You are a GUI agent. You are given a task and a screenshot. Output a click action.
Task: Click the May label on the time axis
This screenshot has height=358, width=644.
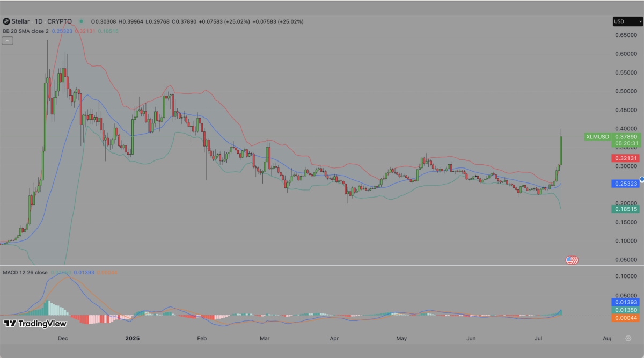click(401, 339)
